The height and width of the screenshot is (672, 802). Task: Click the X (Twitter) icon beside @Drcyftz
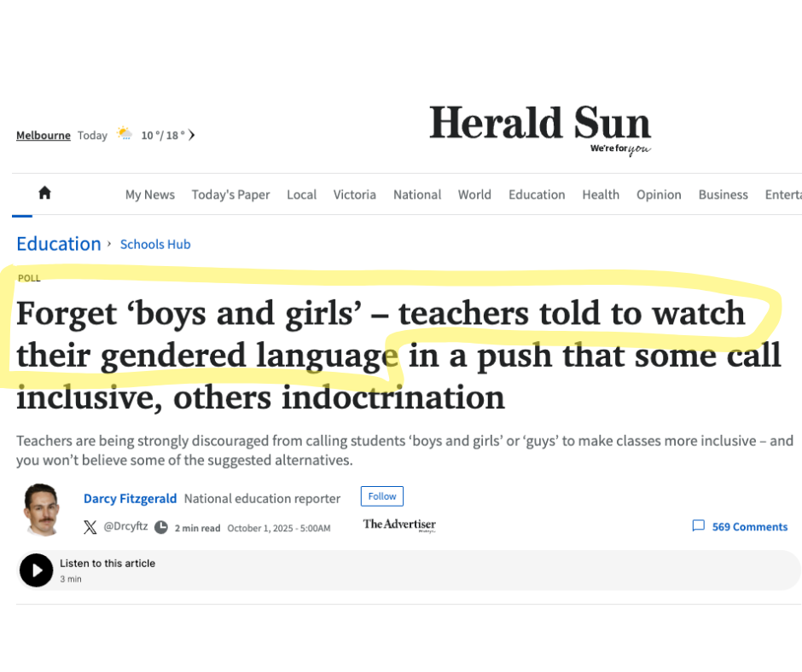click(90, 527)
